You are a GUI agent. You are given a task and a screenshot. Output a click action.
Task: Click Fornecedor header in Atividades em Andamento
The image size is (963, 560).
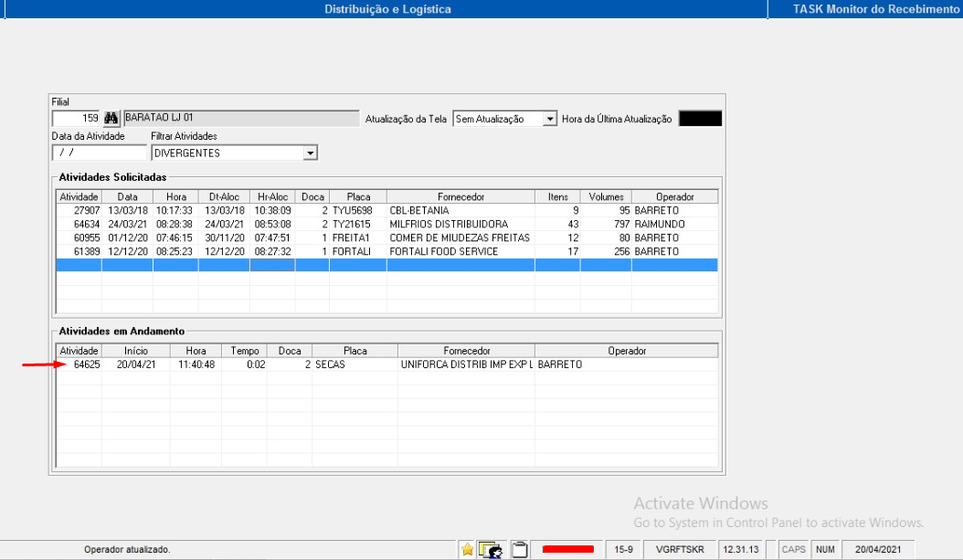[x=466, y=351]
